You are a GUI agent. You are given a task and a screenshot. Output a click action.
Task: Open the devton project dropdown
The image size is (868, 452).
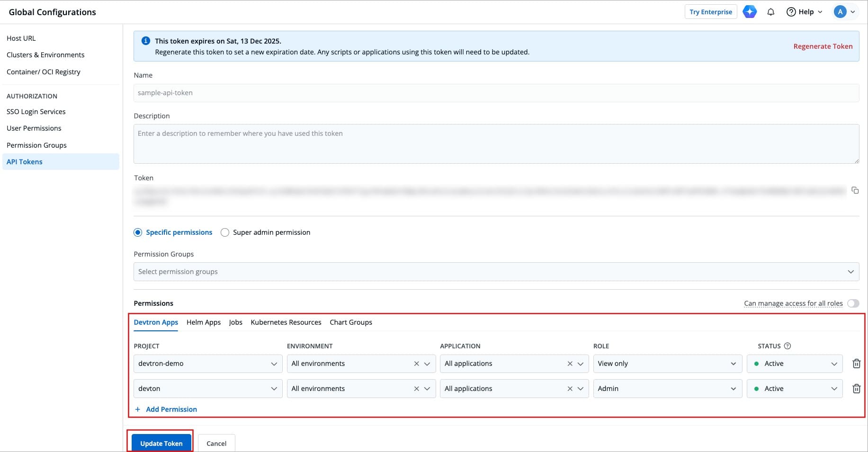207,389
